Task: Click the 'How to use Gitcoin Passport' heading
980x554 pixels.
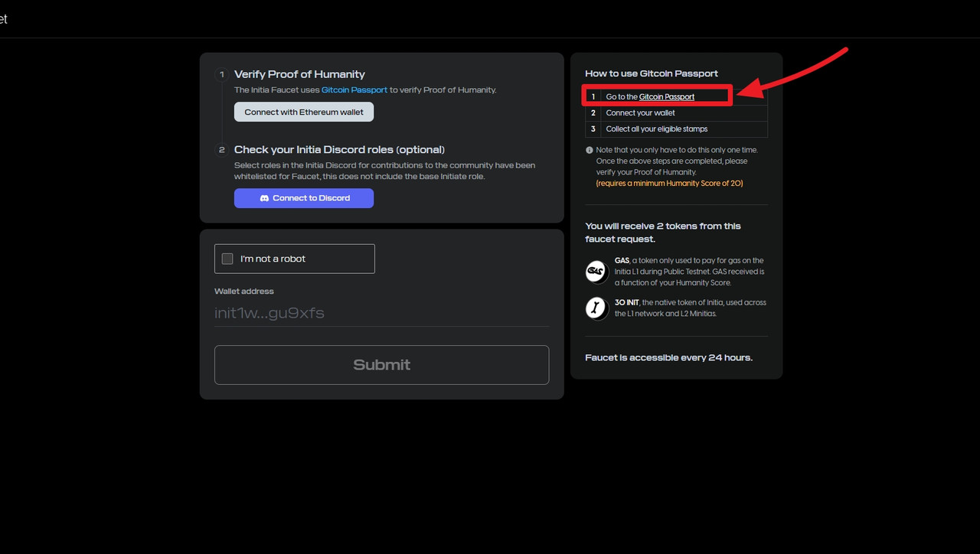Action: [x=652, y=73]
